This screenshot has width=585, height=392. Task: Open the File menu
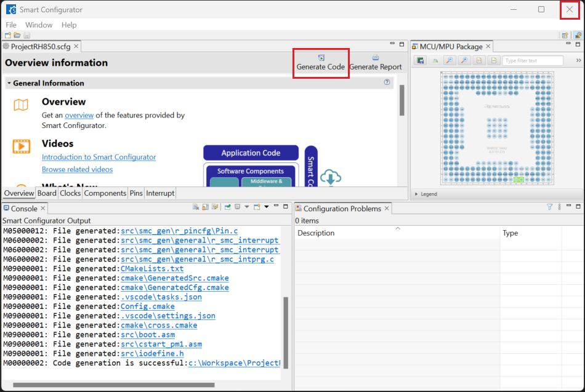pyautogui.click(x=11, y=25)
